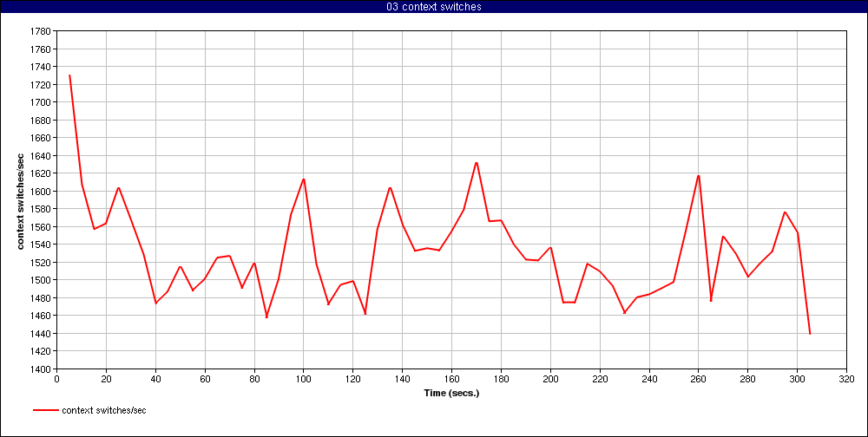Click the y-axis tick label 1660
Viewport: 868px width, 437px height.
[x=42, y=138]
